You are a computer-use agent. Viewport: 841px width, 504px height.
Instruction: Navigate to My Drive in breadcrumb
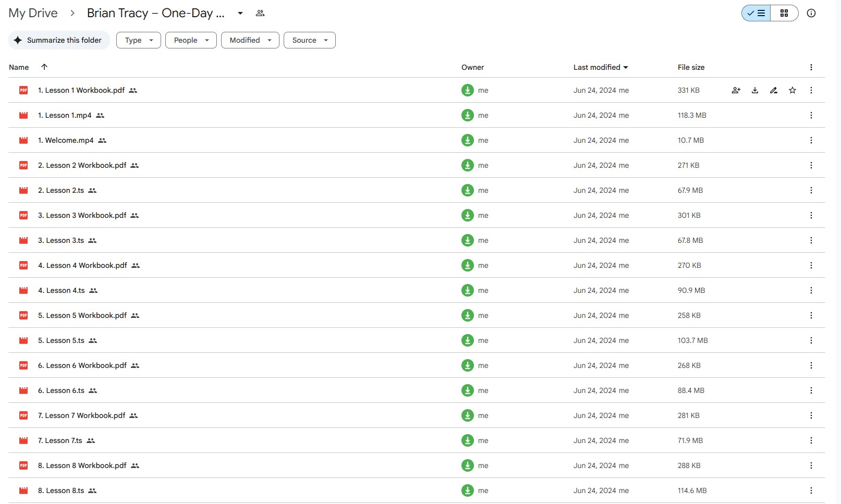click(33, 13)
